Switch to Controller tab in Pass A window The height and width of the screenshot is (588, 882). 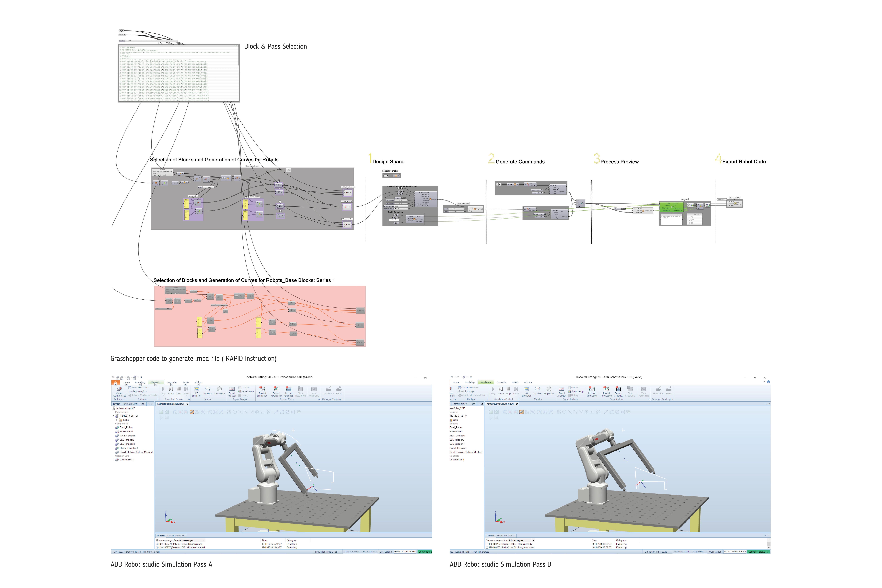click(x=172, y=383)
